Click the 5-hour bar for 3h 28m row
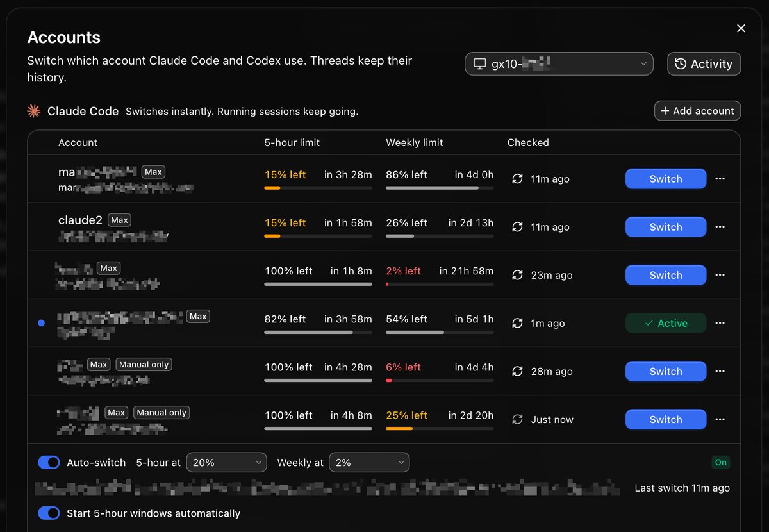Image resolution: width=769 pixels, height=532 pixels. [x=318, y=188]
